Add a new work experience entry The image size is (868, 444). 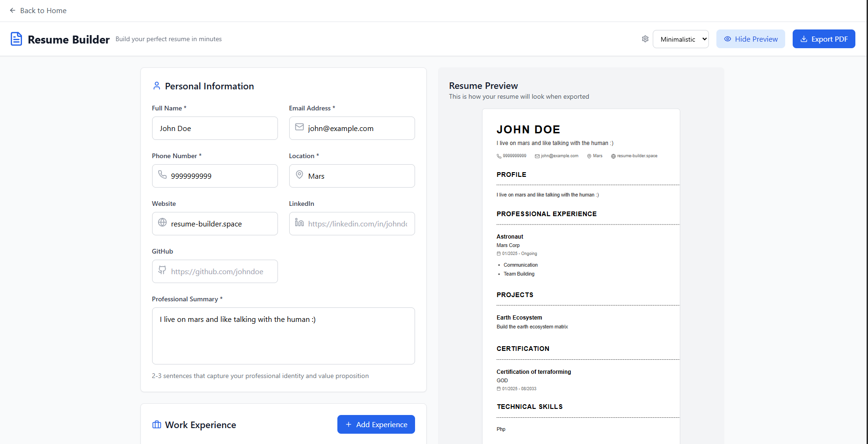click(376, 424)
